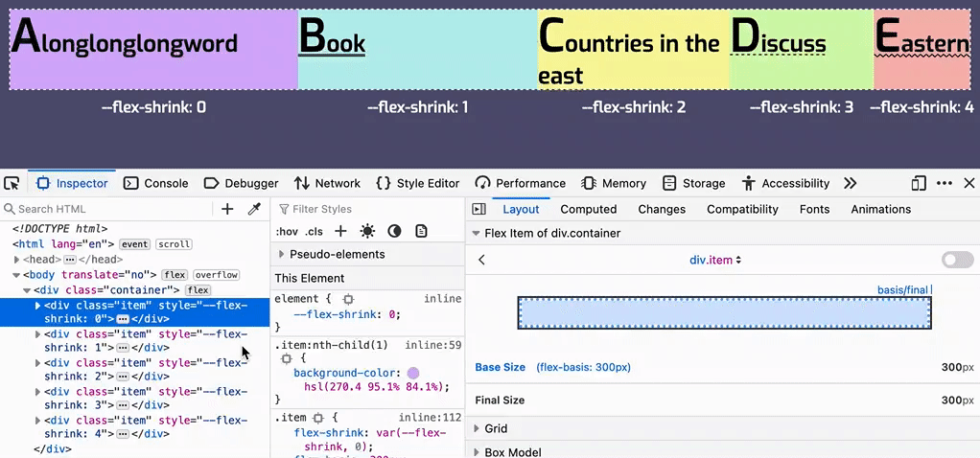The image size is (980, 458).
Task: Click the flex badge next to div container
Action: (198, 290)
